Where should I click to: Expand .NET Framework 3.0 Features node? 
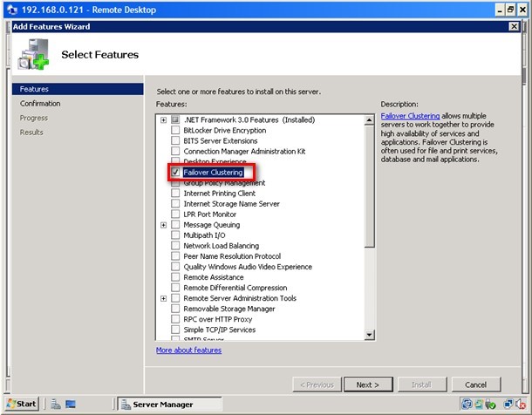pos(164,120)
